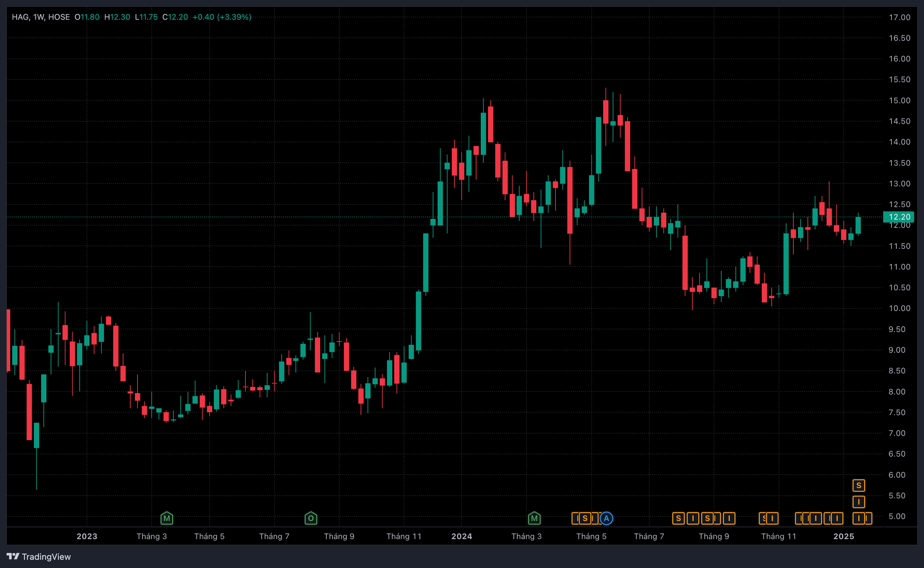The width and height of the screenshot is (924, 568).
Task: Click the last I marker just before 2025 label
Action: 837,519
